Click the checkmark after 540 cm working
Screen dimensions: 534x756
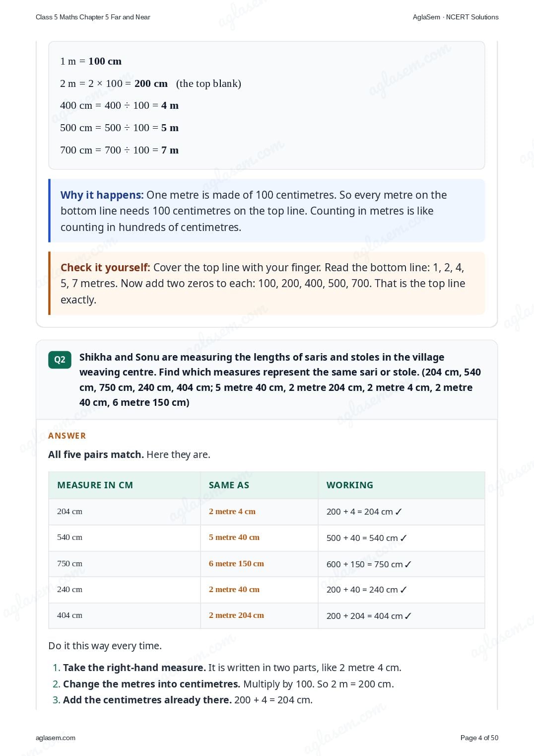pyautogui.click(x=403, y=538)
